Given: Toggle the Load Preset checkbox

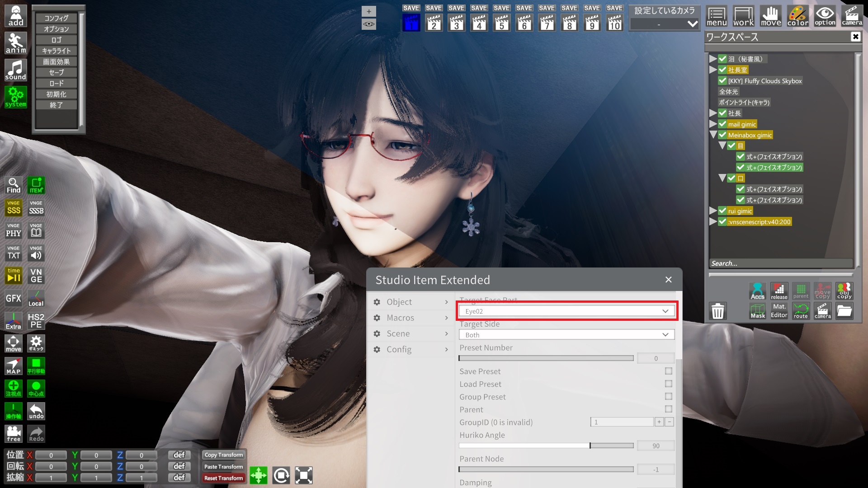Looking at the screenshot, I should pyautogui.click(x=669, y=384).
